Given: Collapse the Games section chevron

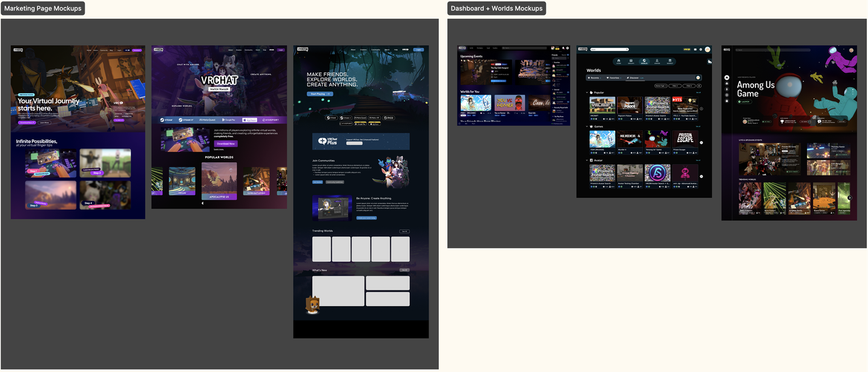Looking at the screenshot, I should (x=587, y=126).
